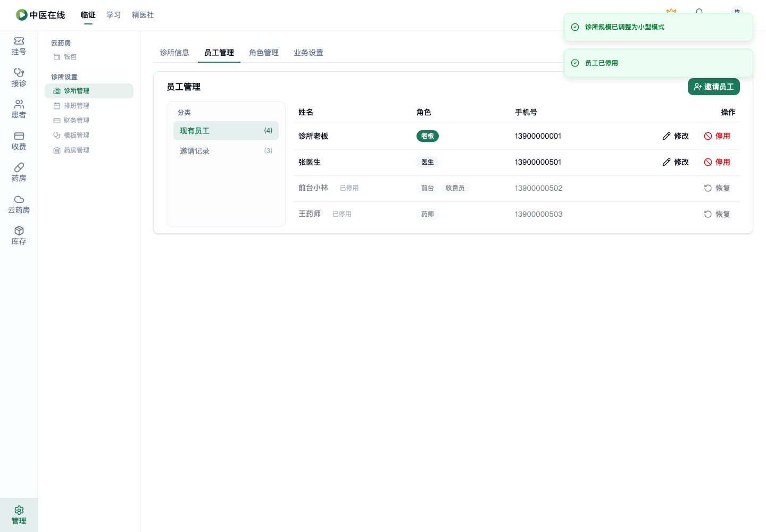The width and height of the screenshot is (766, 532).
Task: Click 停用 for 诊所老板
Action: point(717,136)
